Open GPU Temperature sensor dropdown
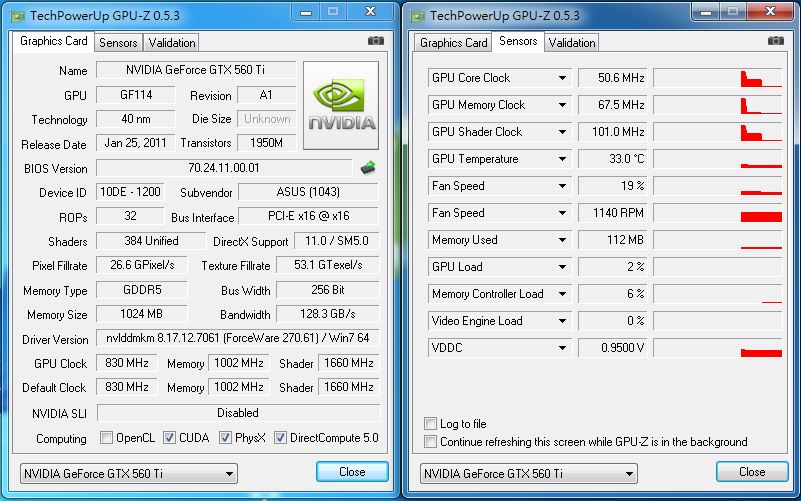The height and width of the screenshot is (501, 801). (x=562, y=159)
